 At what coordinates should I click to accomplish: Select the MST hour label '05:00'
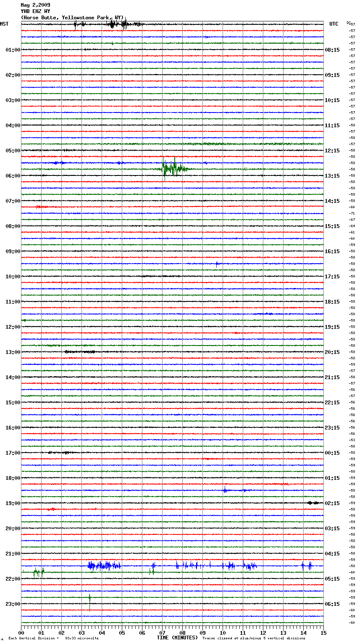click(x=13, y=150)
